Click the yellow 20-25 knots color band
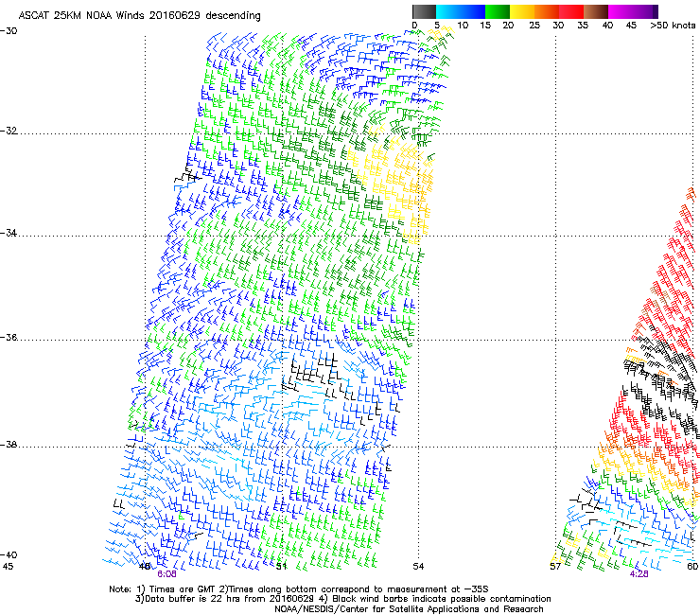 pyautogui.click(x=522, y=11)
